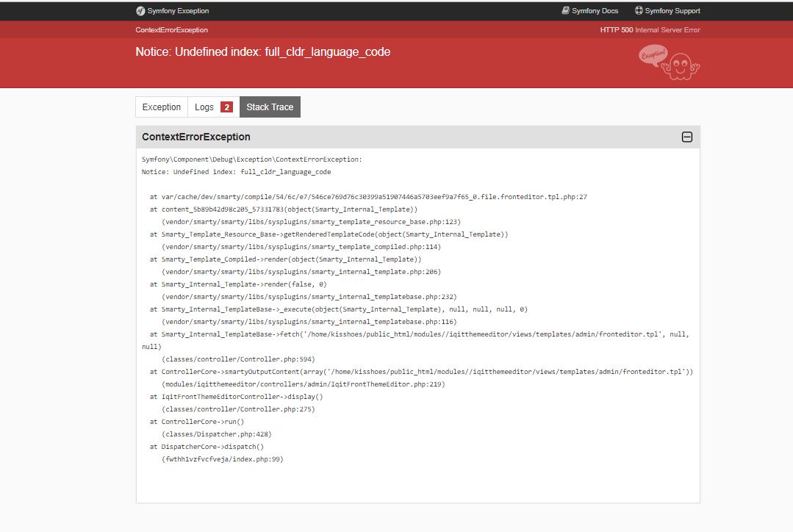
Task: Click the Symfony Exception header title
Action: point(178,10)
